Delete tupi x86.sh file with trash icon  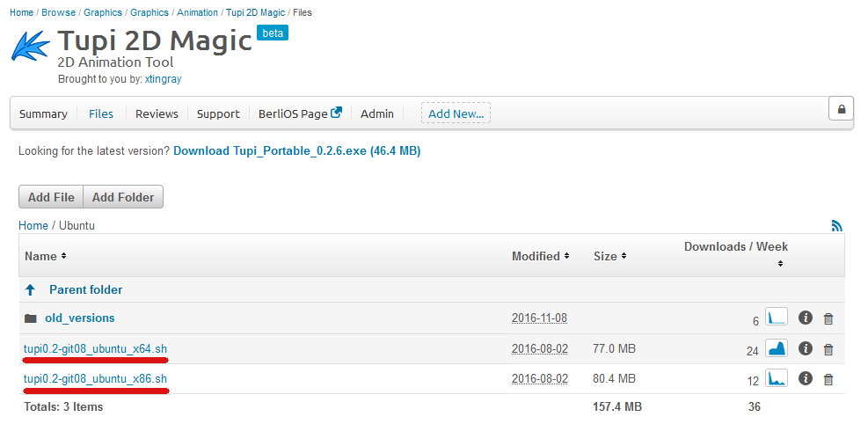[x=828, y=380]
